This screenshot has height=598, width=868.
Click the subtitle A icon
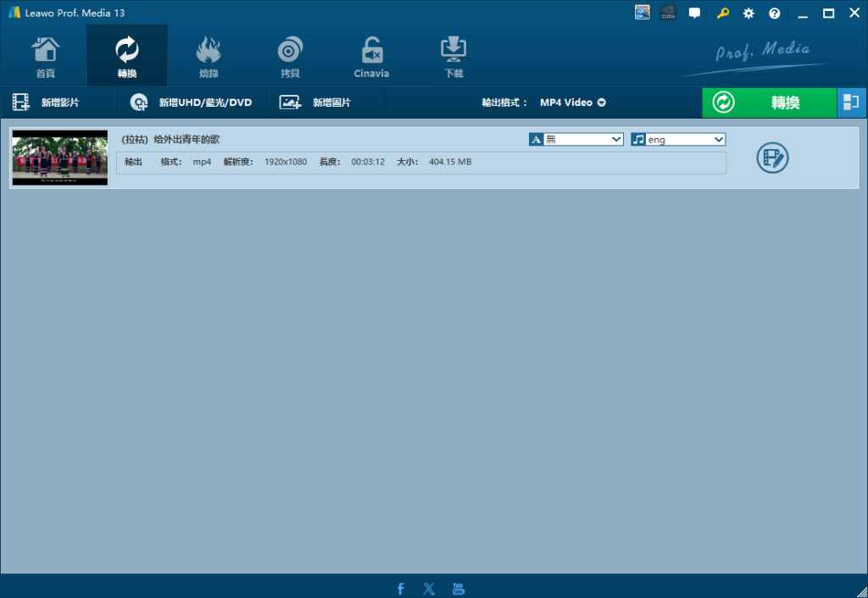pos(536,140)
